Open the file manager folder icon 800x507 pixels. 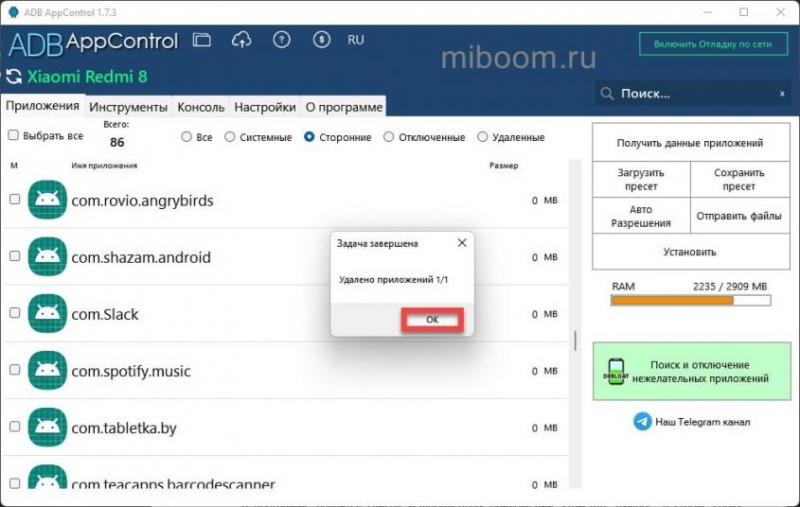202,40
